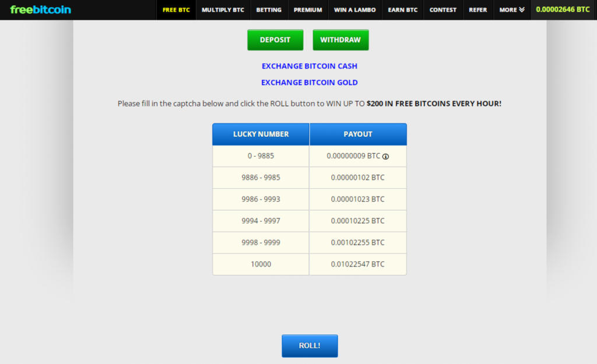Click the blue ROLL! button
597x364 pixels.
[310, 346]
